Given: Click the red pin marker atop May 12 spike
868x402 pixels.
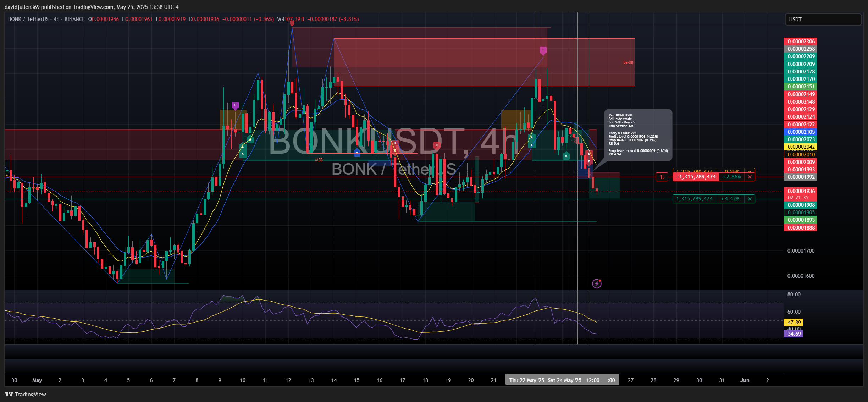Looking at the screenshot, I should coord(292,23).
